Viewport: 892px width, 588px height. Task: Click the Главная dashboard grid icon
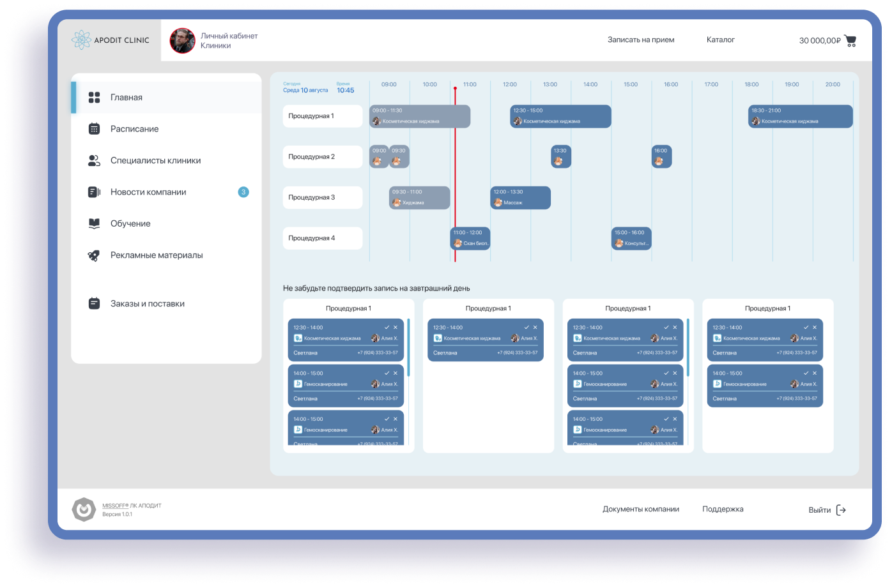pos(94,98)
